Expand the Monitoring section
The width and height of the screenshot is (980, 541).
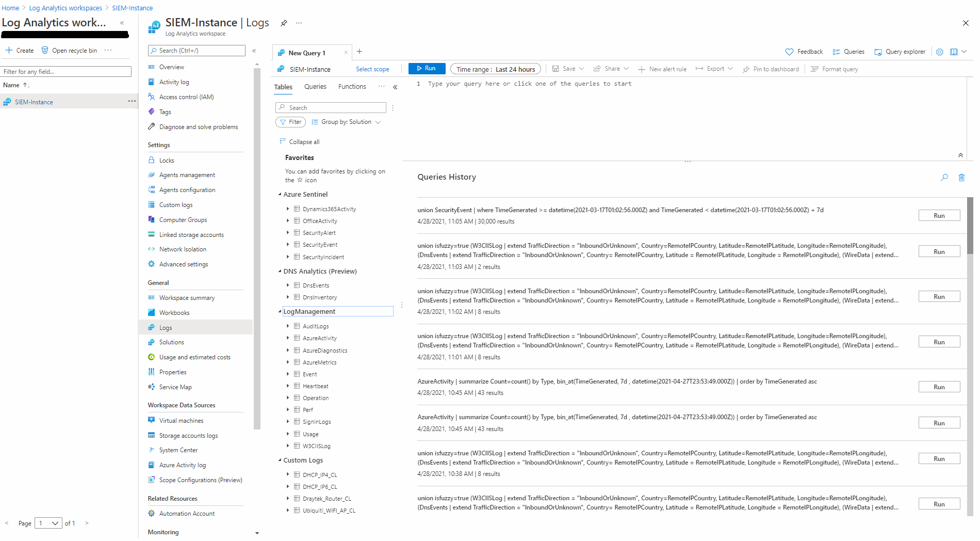tap(257, 533)
